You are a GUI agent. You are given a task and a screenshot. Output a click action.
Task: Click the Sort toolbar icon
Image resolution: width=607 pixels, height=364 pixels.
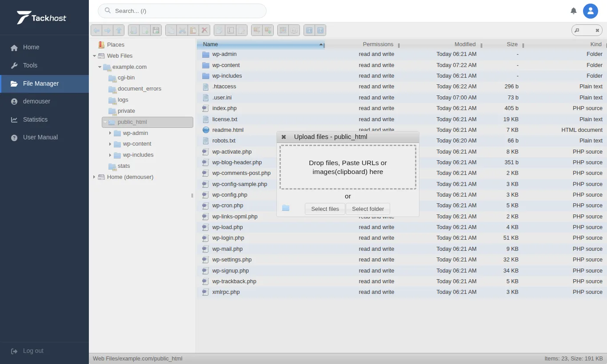coord(294,30)
